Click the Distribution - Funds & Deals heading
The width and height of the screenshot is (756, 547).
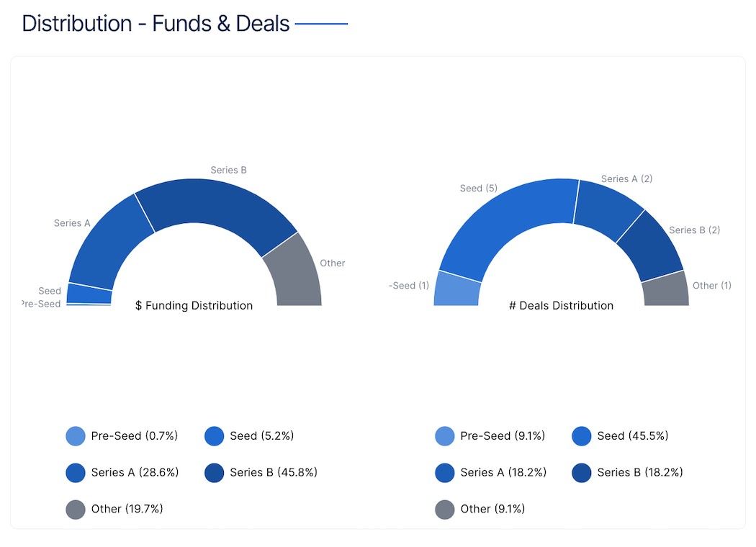(x=156, y=24)
